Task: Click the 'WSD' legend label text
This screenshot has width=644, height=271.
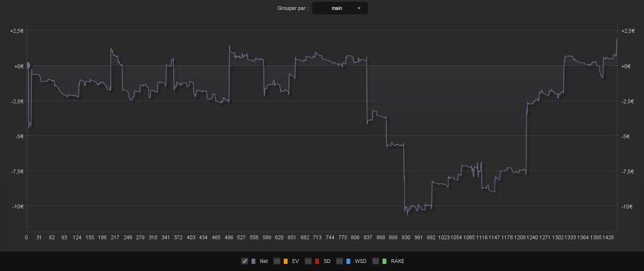Action: click(361, 261)
